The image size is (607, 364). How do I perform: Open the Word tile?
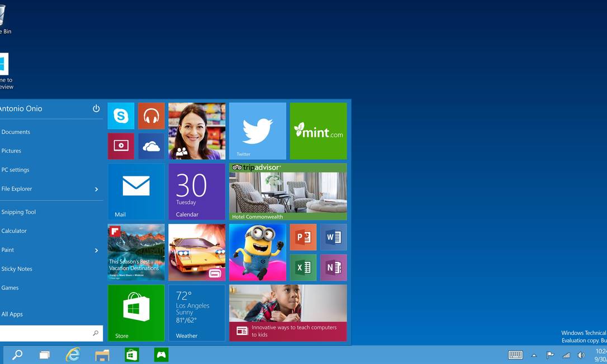click(333, 237)
